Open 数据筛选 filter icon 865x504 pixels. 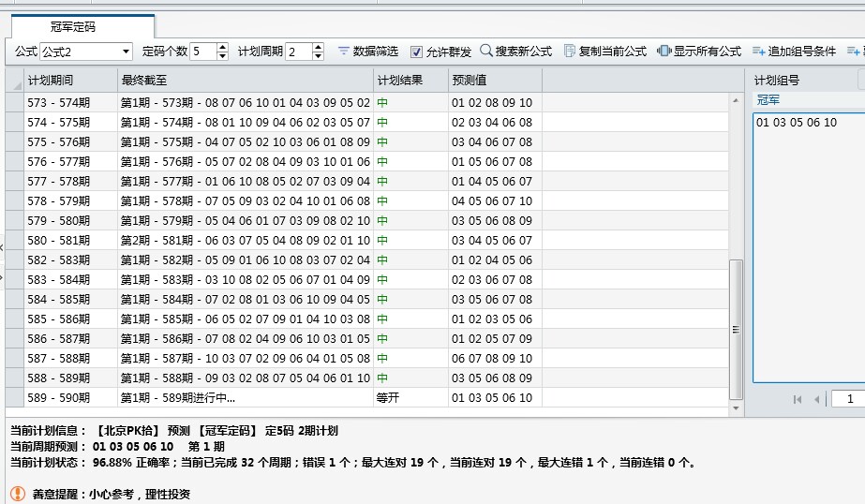344,52
